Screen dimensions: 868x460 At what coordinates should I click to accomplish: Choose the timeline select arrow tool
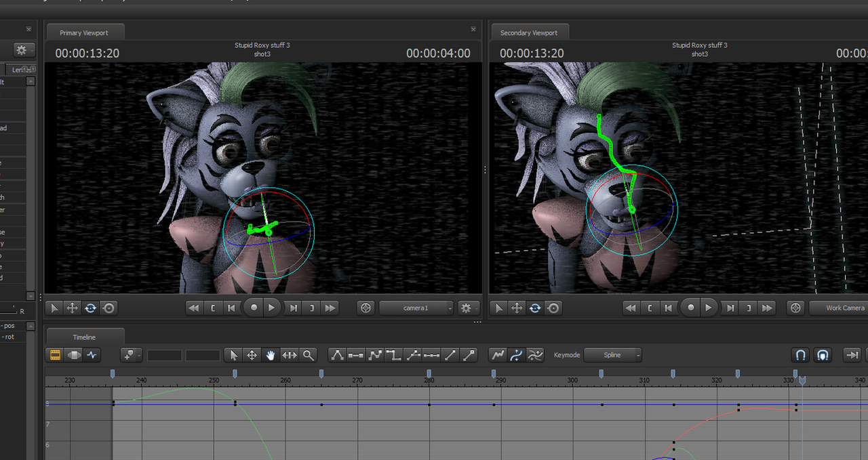(x=233, y=354)
